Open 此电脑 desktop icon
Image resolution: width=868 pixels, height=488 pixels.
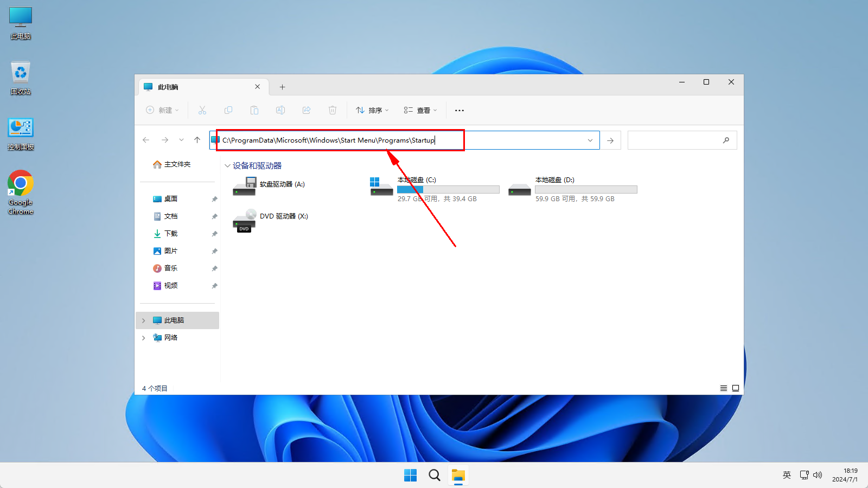(21, 23)
